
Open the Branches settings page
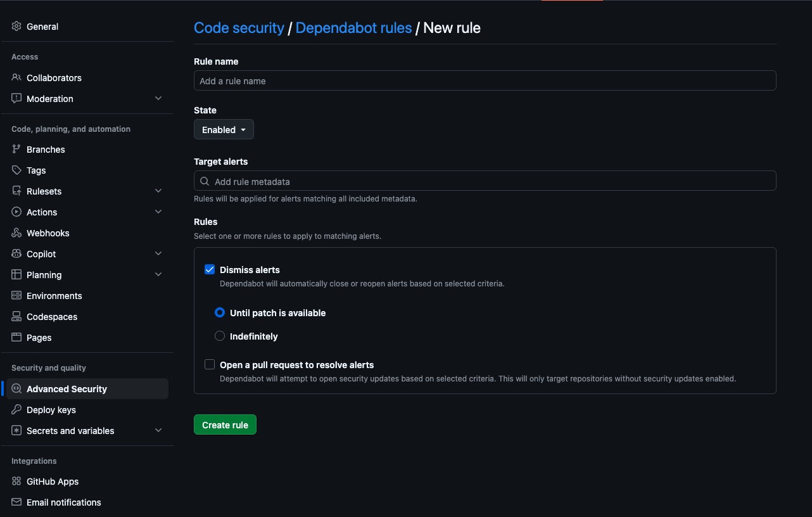87,150
